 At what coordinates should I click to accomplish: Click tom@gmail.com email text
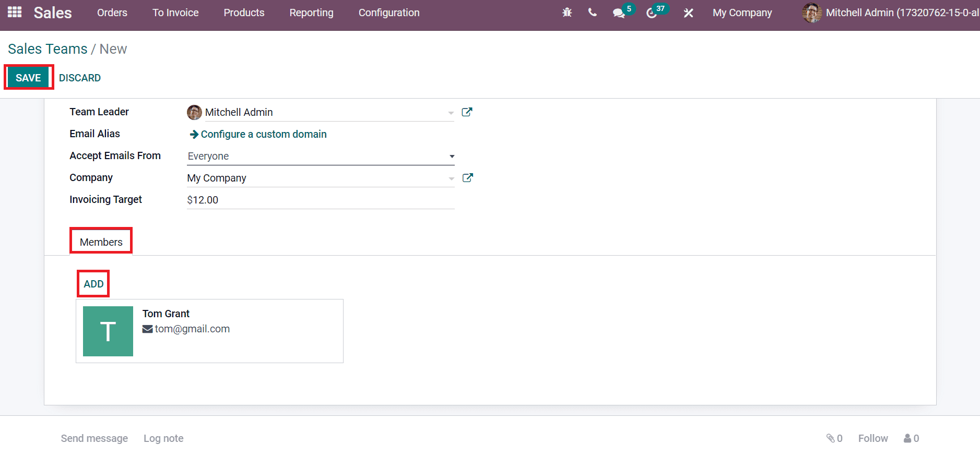[x=192, y=329]
